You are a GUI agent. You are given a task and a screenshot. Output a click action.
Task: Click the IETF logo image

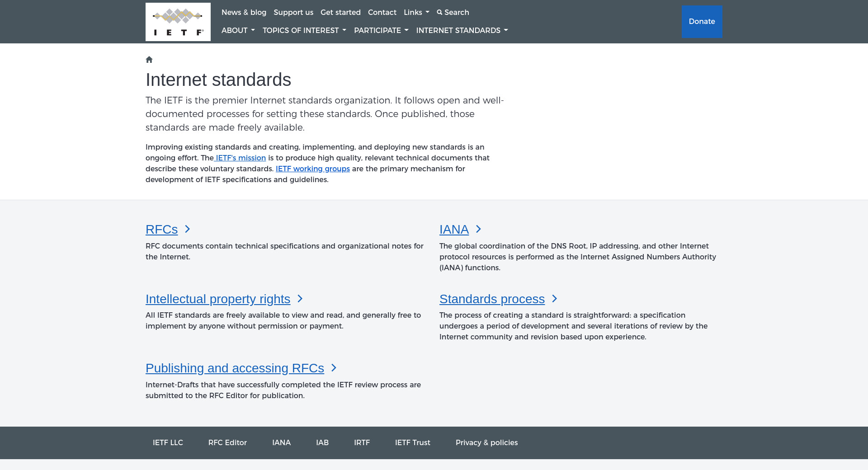click(x=178, y=22)
